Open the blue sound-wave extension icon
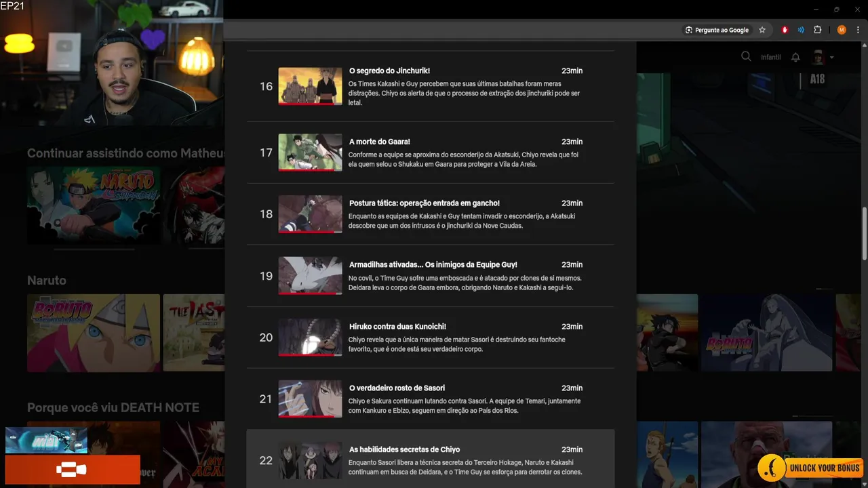This screenshot has height=488, width=868. click(801, 30)
